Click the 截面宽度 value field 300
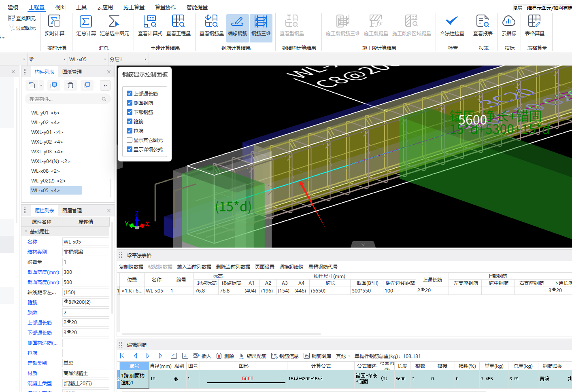572x392 pixels. point(85,272)
